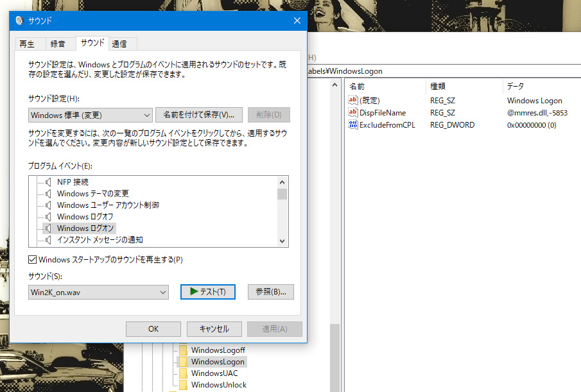Click speaker icon beside NFP 接続
581x392 pixels.
point(48,182)
